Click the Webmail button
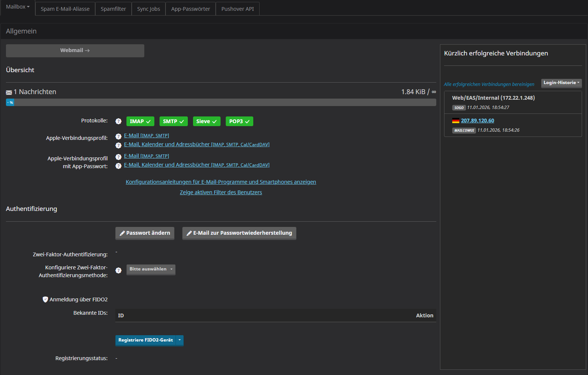 point(75,51)
